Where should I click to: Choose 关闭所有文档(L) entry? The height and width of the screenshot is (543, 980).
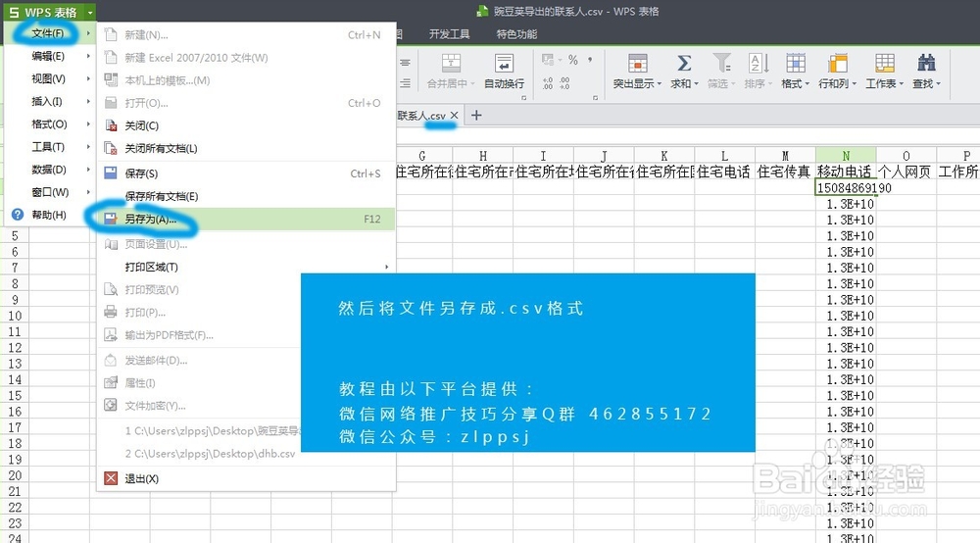(246, 148)
